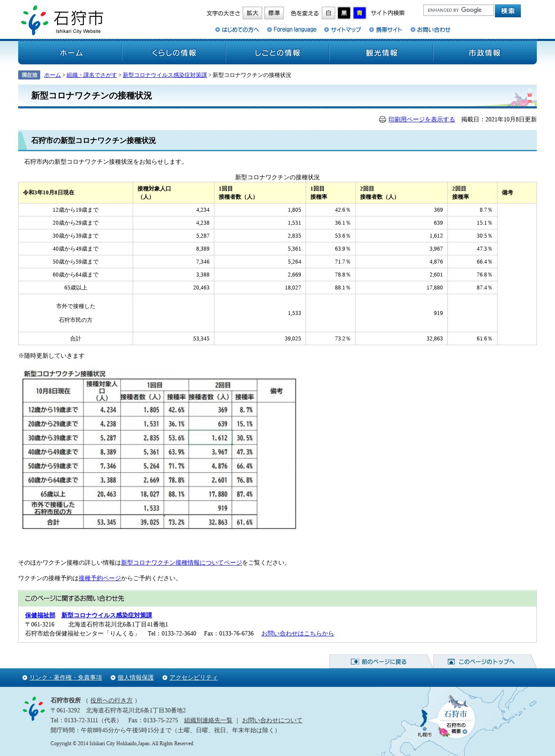Image resolution: width=555 pixels, height=756 pixels.
Task: Focus the Google site search field
Action: (458, 10)
